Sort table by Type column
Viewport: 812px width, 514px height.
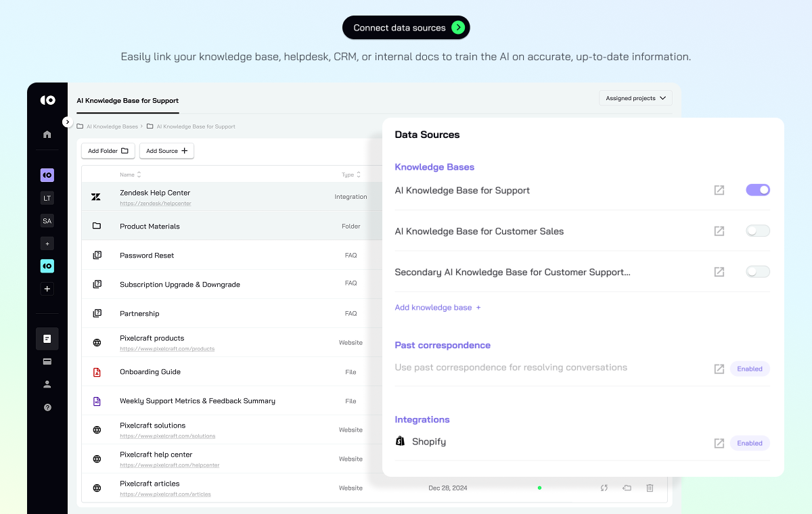click(x=351, y=174)
